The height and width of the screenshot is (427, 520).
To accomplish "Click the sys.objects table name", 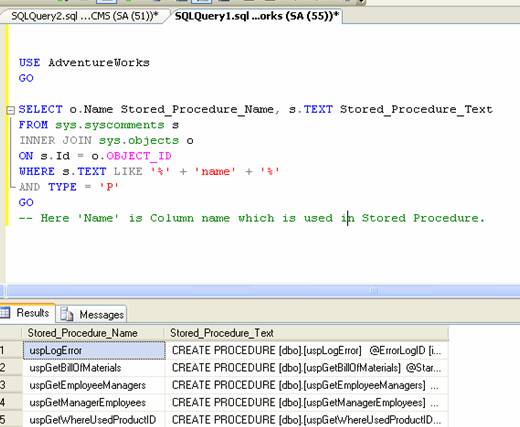I will click(139, 141).
